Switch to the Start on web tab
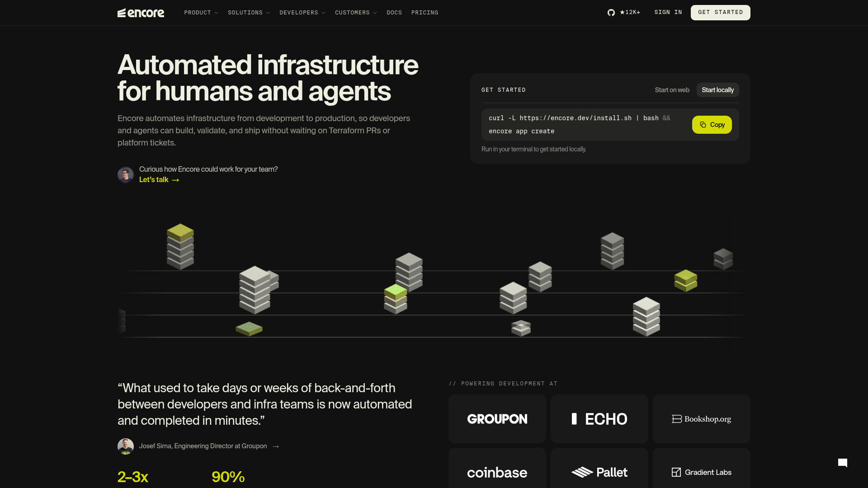 click(672, 90)
